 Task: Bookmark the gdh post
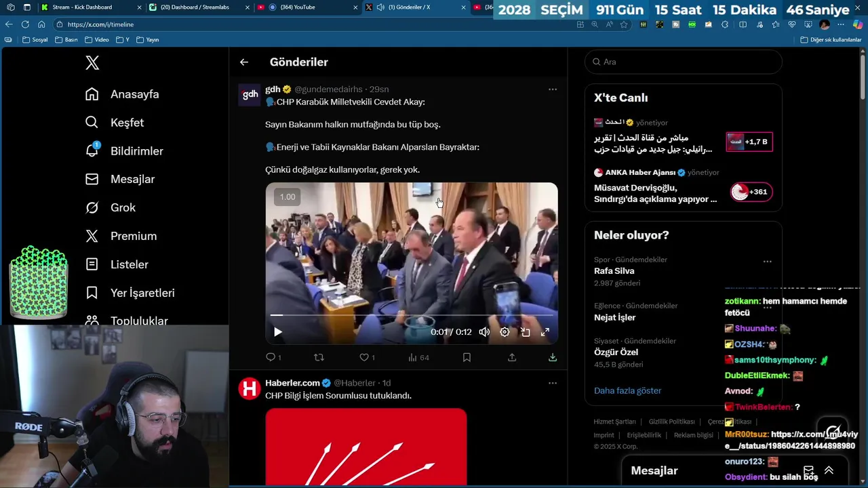[x=467, y=357]
